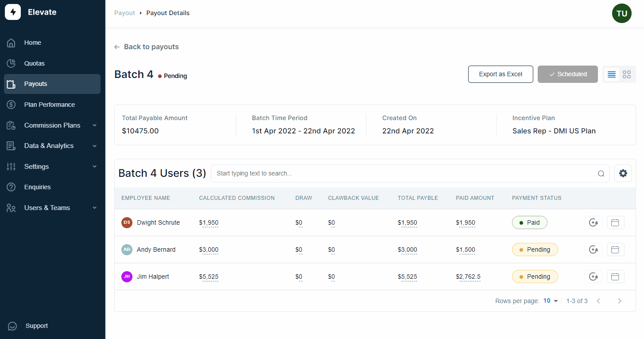Click Dwight Schrute's Paid status badge
Image resolution: width=644 pixels, height=339 pixels.
pos(530,222)
